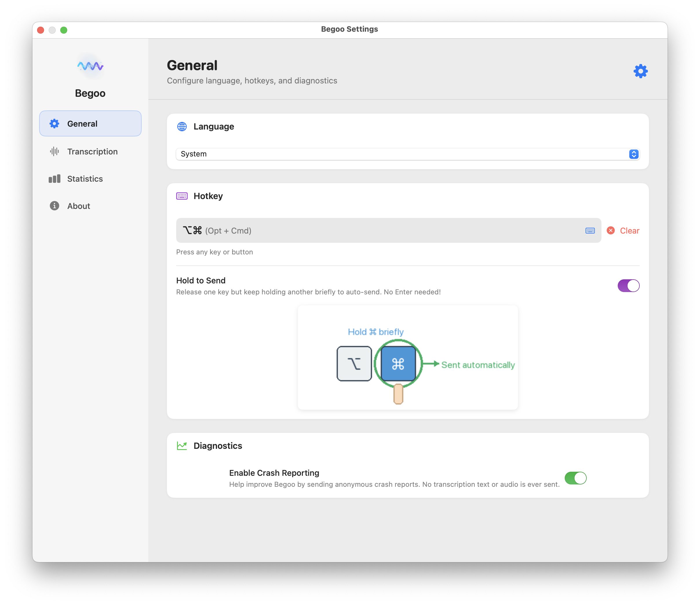Click the Hold to Send illustration image

[x=407, y=357]
